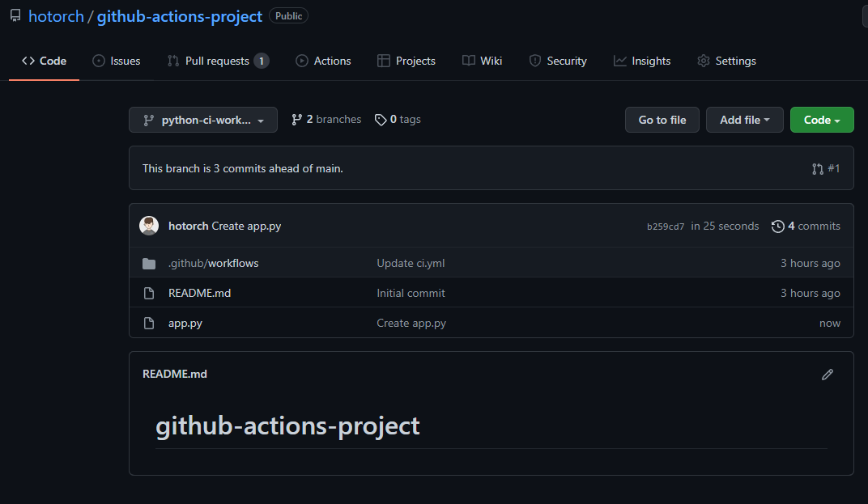868x504 pixels.
Task: Open the Update ci.yml commit message
Action: tap(411, 264)
